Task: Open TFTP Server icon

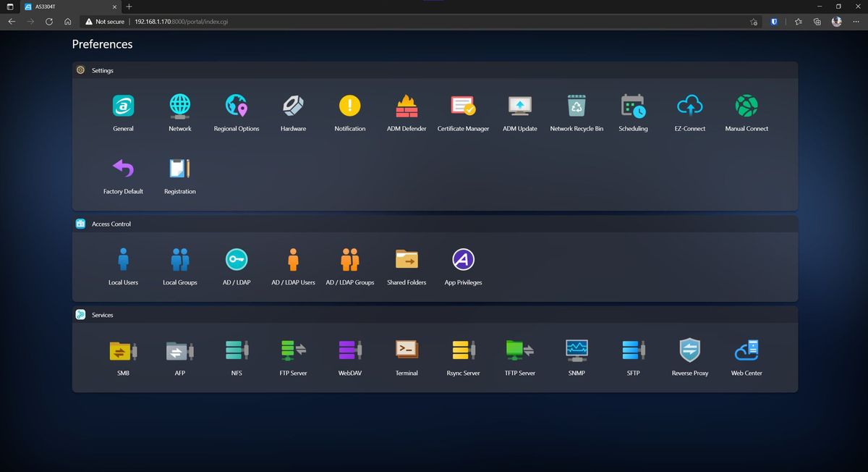Action: (520, 350)
